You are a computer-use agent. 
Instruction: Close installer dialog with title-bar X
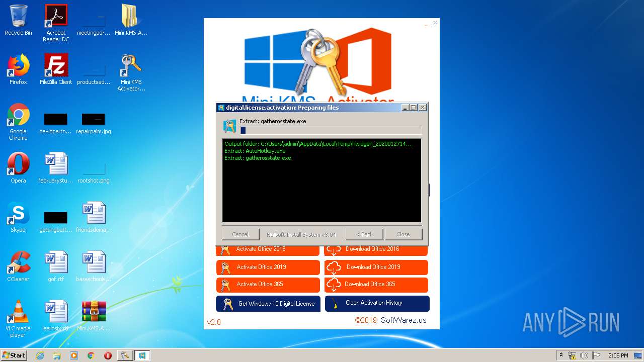coord(423,108)
